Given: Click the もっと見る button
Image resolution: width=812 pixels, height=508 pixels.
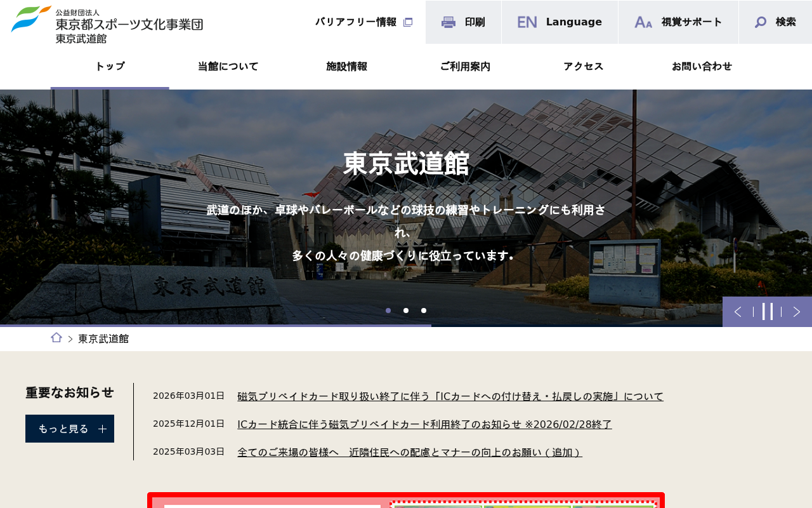Looking at the screenshot, I should click(70, 429).
